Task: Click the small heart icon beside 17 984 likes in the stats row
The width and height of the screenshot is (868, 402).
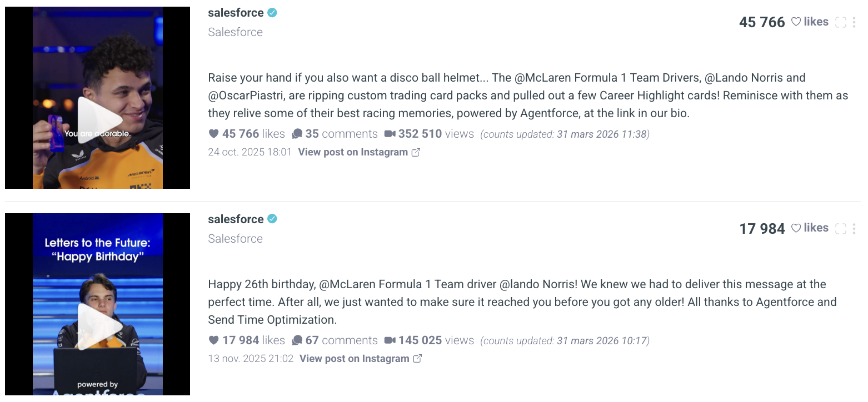Action: tap(214, 340)
